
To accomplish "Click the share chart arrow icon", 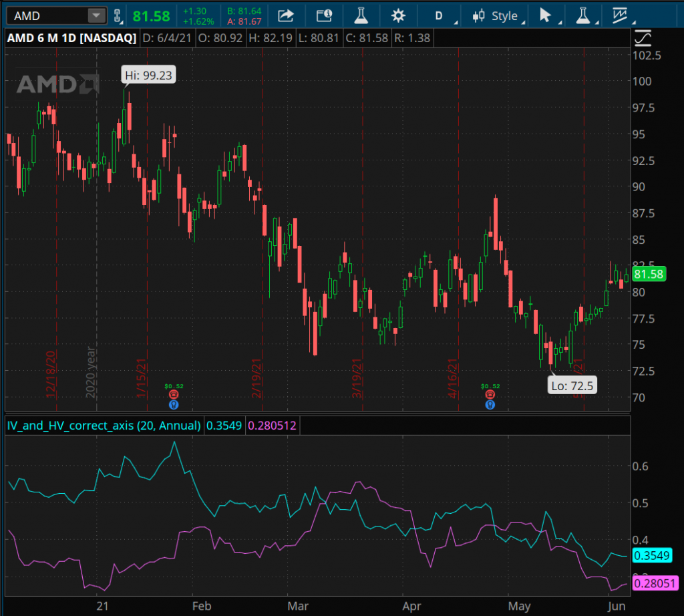I will click(286, 16).
